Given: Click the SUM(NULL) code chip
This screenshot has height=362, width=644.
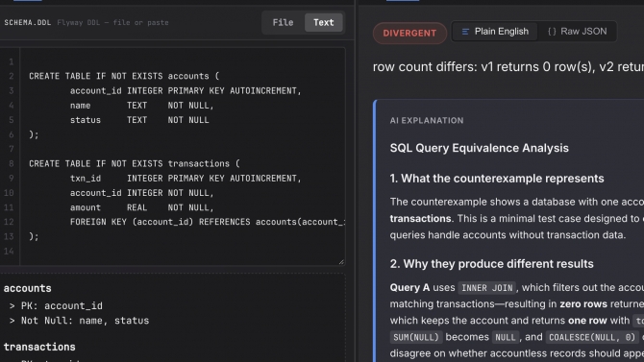Looking at the screenshot, I should point(416,337).
